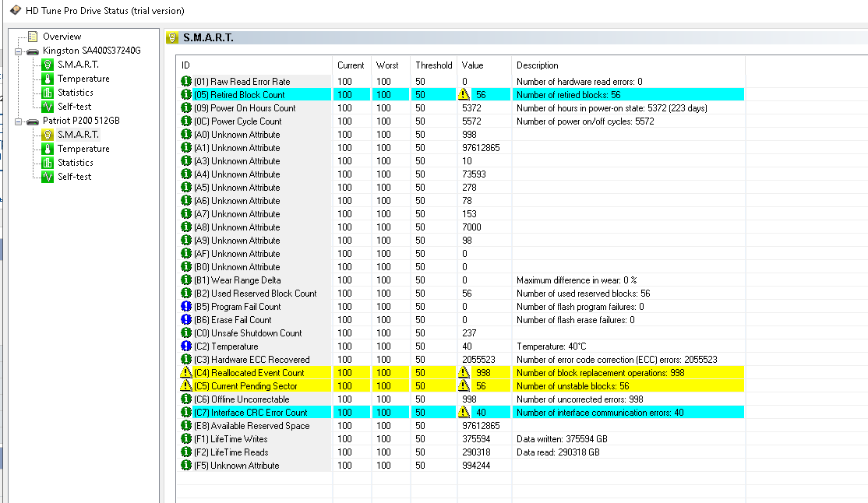The image size is (868, 503).
Task: Click the blue status icon of Erase Fail Count
Action: pos(186,320)
